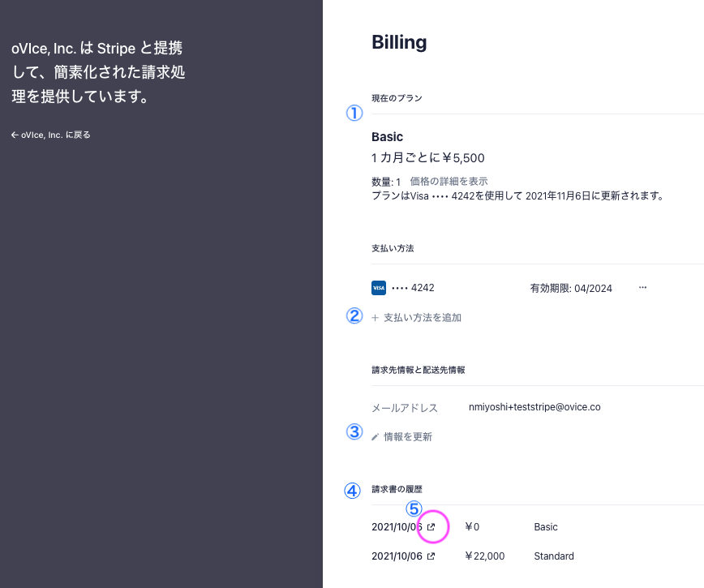This screenshot has height=588, width=704.
Task: Click the pencil icon beside 情報を更新
Action: [376, 436]
